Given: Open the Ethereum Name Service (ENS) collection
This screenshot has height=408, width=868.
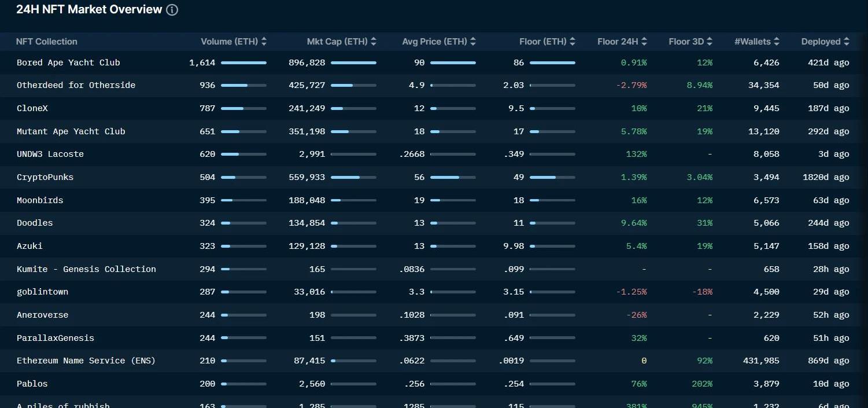Looking at the screenshot, I should point(86,361).
